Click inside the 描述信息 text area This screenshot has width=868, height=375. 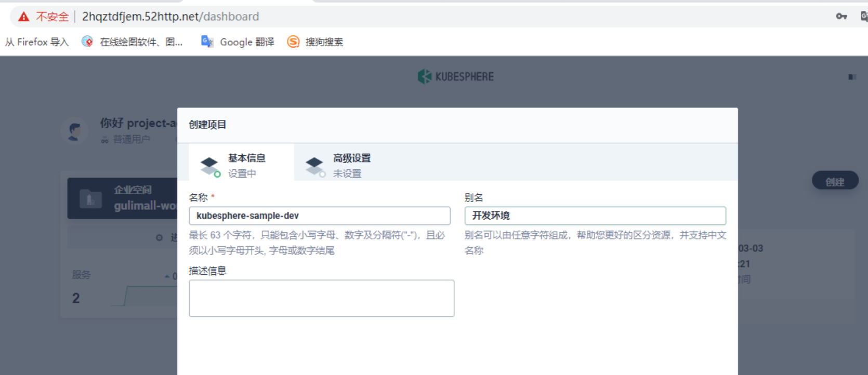pos(322,298)
